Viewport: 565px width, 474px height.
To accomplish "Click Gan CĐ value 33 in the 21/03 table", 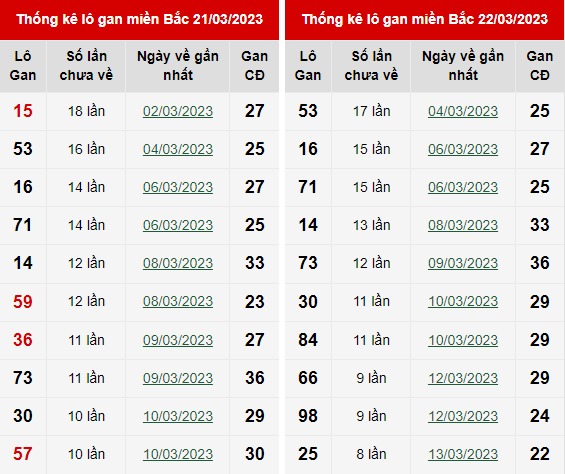I will 254,263.
